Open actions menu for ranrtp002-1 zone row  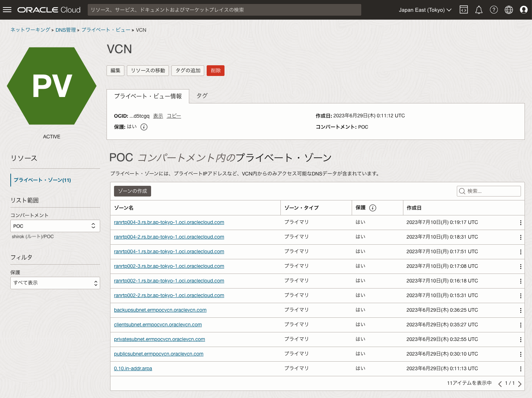(x=521, y=281)
